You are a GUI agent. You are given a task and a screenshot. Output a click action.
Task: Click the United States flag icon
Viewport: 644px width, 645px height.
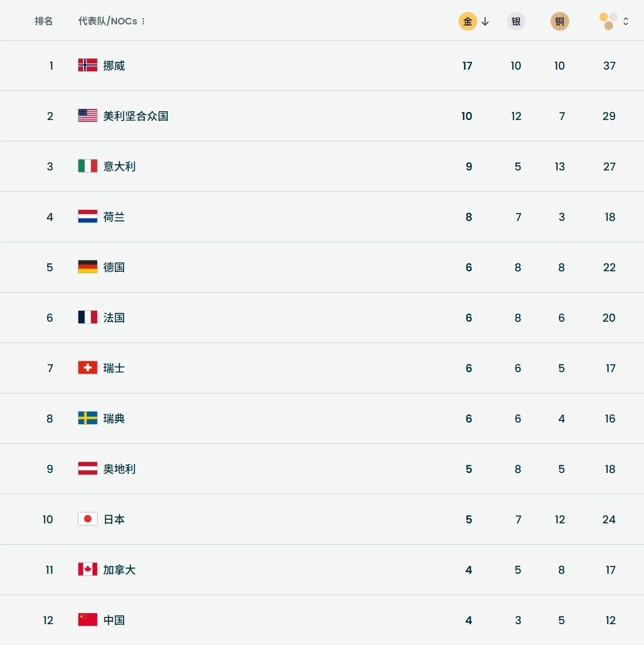(88, 115)
